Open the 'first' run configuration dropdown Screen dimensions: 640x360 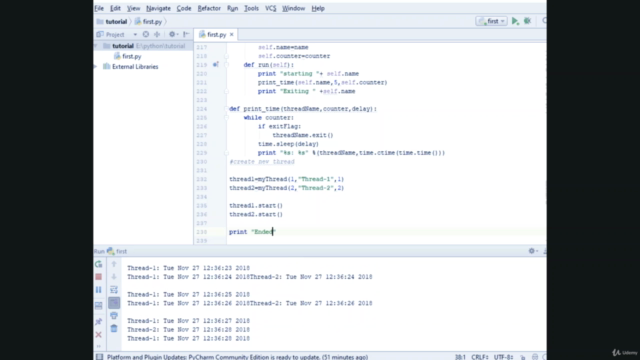click(491, 21)
